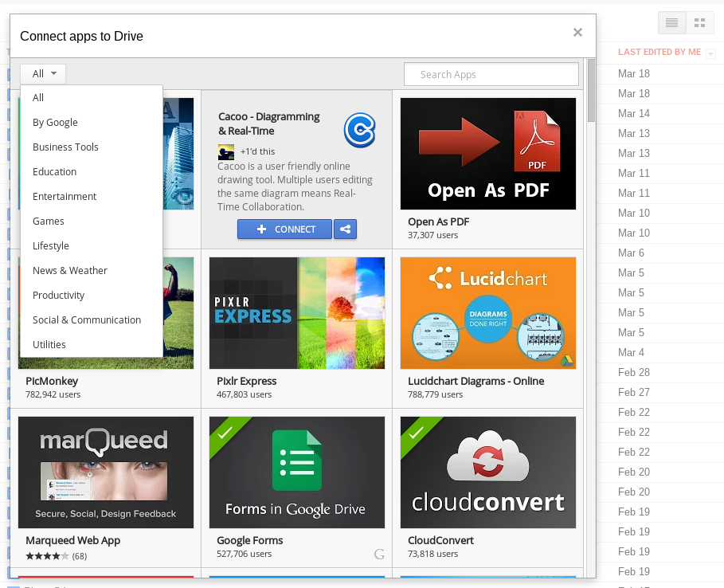724x588 pixels.
Task: Click the Mar 6 date in Drive list
Action: pyautogui.click(x=631, y=253)
